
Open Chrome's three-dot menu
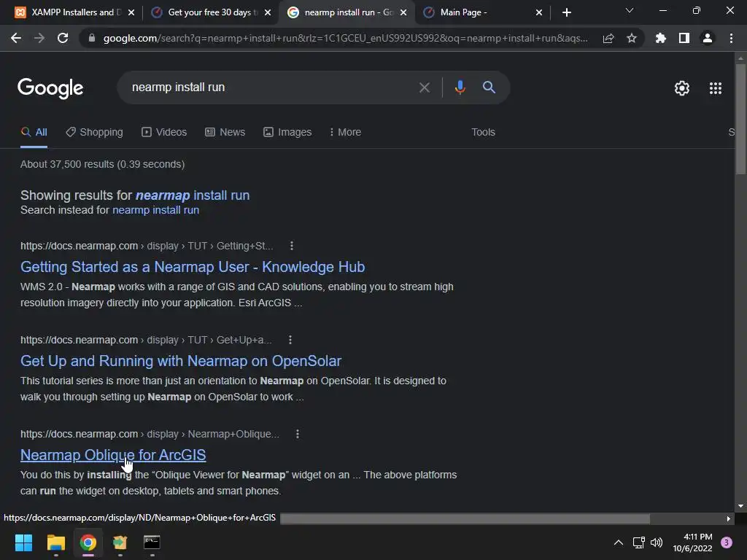tap(731, 38)
